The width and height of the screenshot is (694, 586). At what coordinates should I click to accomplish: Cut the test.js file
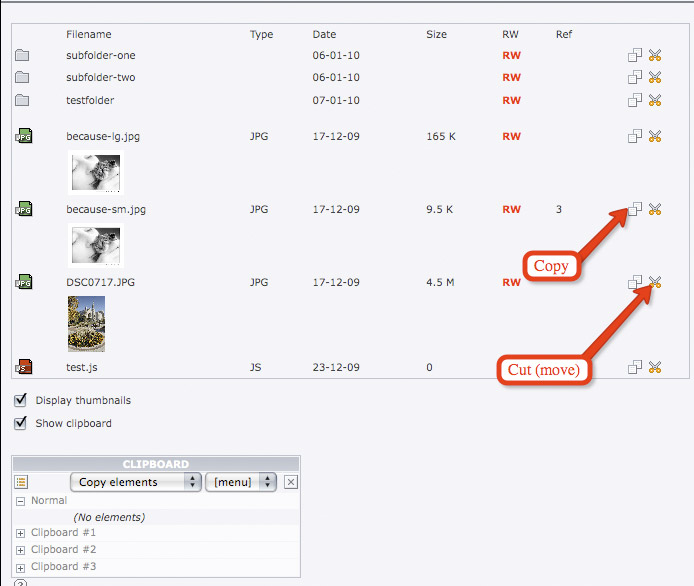point(655,367)
